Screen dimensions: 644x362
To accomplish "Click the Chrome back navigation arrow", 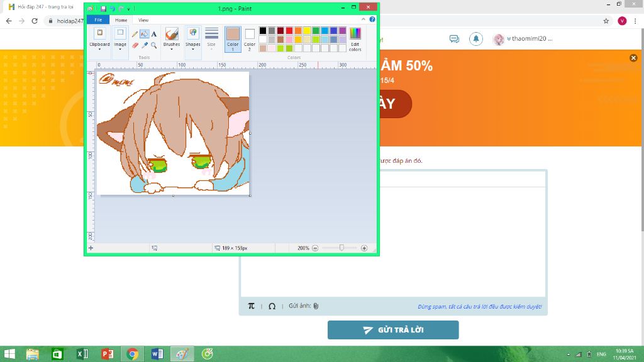I will 9,21.
